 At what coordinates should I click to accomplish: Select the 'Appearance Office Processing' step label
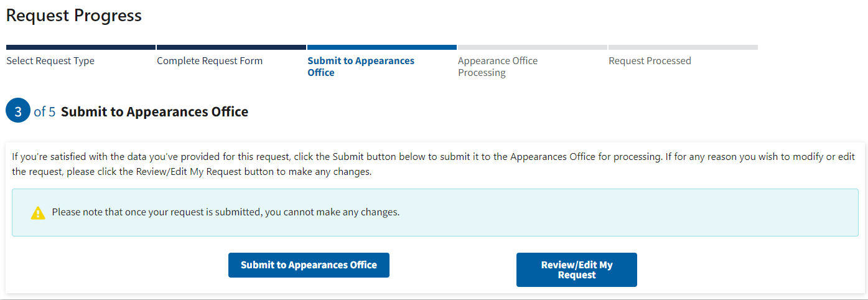(498, 67)
